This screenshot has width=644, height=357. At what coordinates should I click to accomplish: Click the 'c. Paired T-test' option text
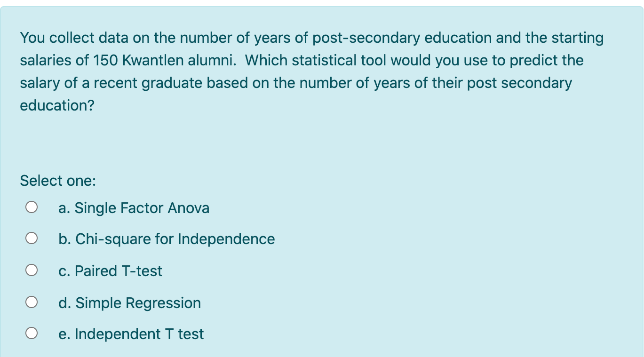click(x=110, y=271)
